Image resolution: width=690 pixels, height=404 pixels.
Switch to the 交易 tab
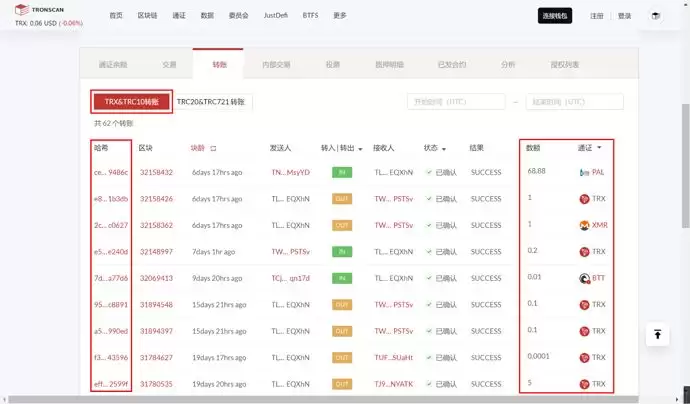[169, 65]
